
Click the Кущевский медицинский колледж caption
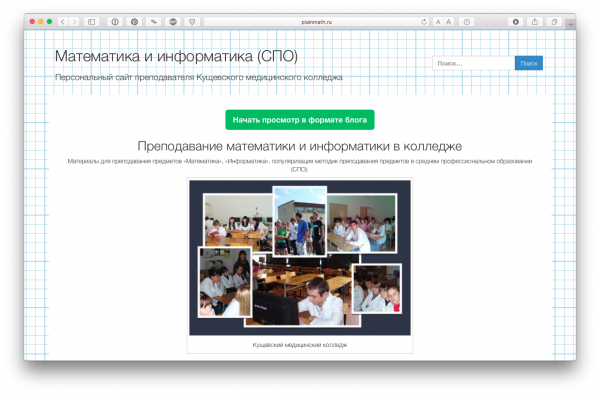tap(300, 345)
